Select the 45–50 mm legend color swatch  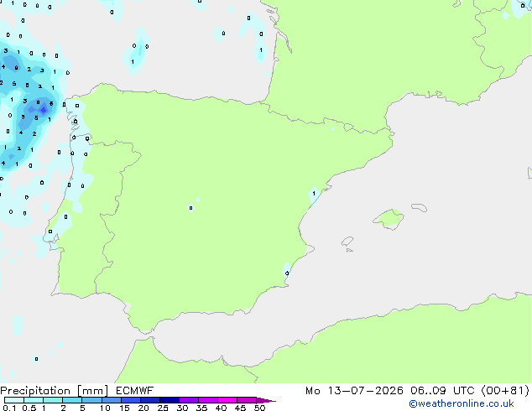[x=247, y=400]
